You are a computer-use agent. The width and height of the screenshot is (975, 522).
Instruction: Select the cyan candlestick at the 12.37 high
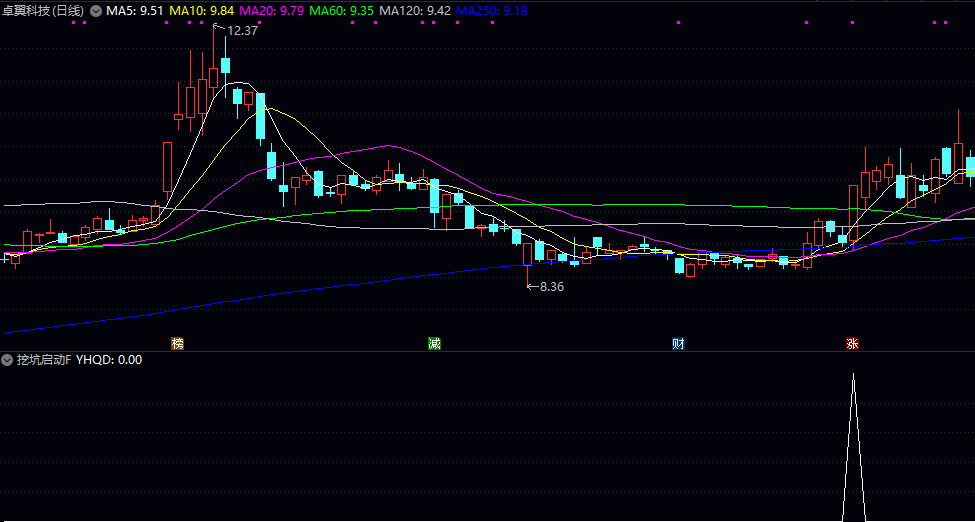[226, 66]
